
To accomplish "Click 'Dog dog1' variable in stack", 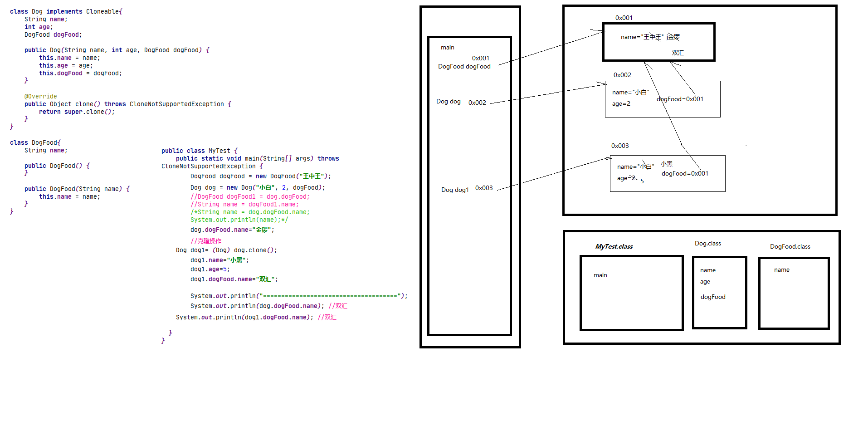I will [455, 190].
